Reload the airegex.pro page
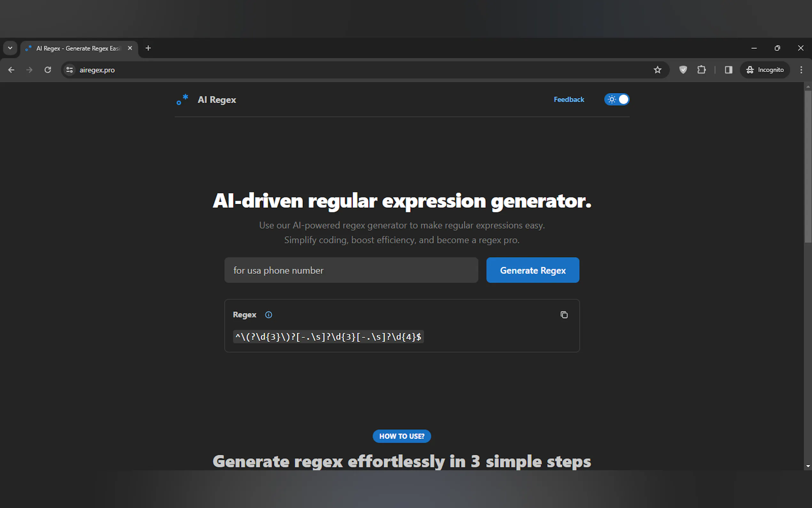This screenshot has height=508, width=812. pos(48,70)
